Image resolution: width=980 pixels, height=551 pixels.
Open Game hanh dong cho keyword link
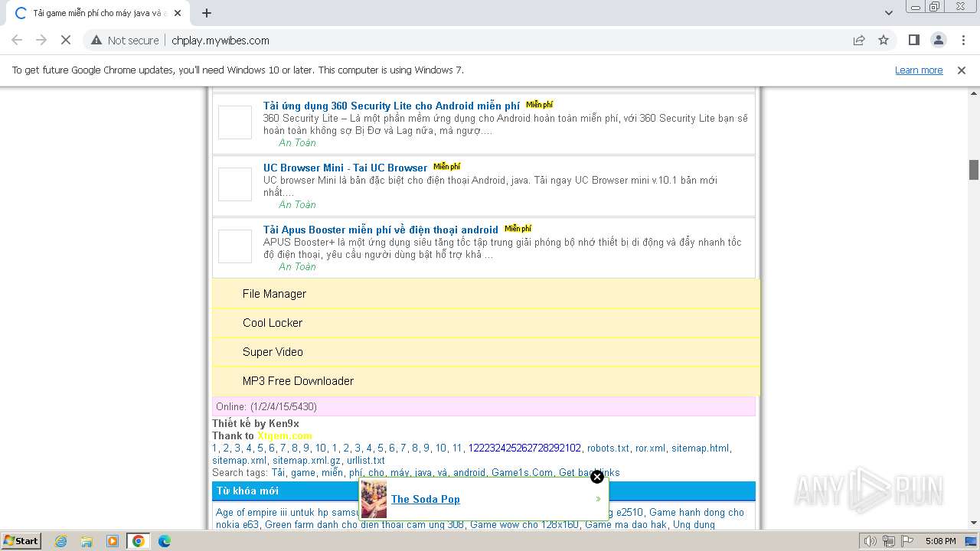tap(697, 513)
